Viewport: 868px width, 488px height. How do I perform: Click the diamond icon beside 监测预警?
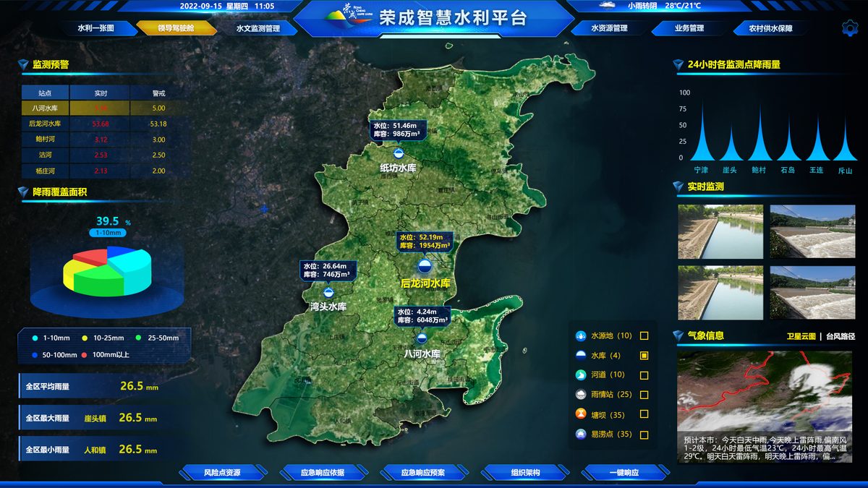24,64
